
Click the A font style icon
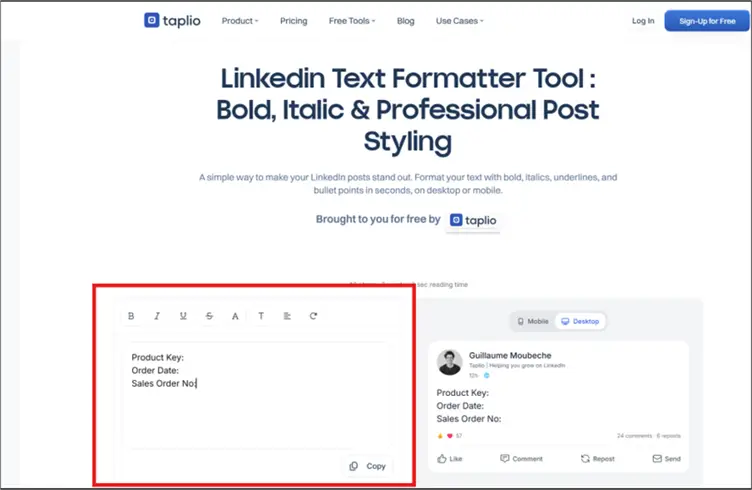click(235, 316)
